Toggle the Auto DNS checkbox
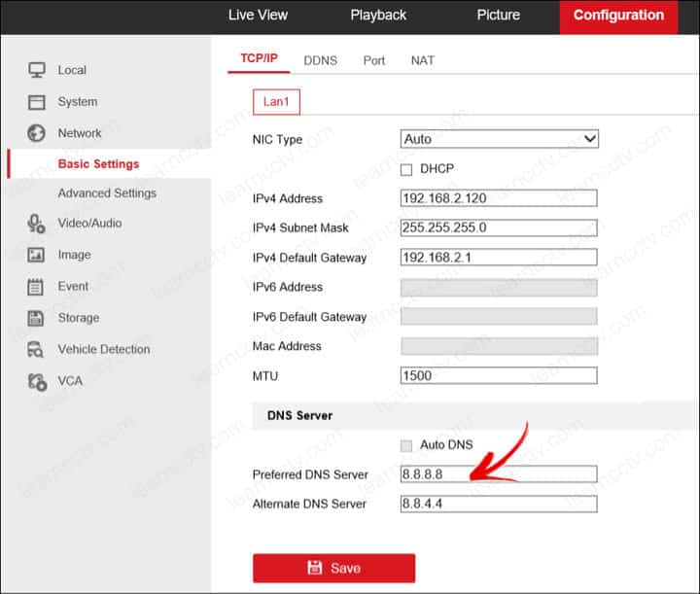Image resolution: width=700 pixels, height=594 pixels. [x=407, y=445]
